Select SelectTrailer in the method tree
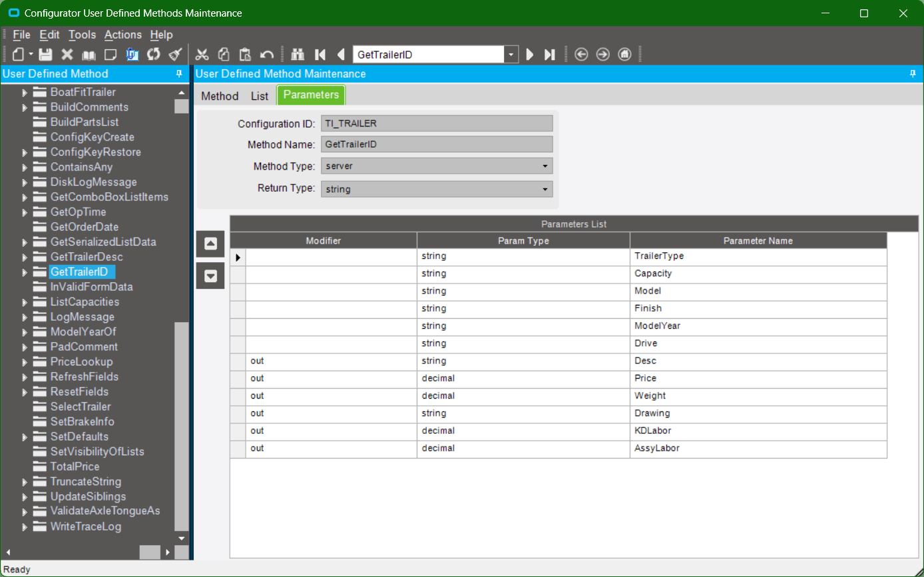The width and height of the screenshot is (924, 577). click(x=81, y=407)
